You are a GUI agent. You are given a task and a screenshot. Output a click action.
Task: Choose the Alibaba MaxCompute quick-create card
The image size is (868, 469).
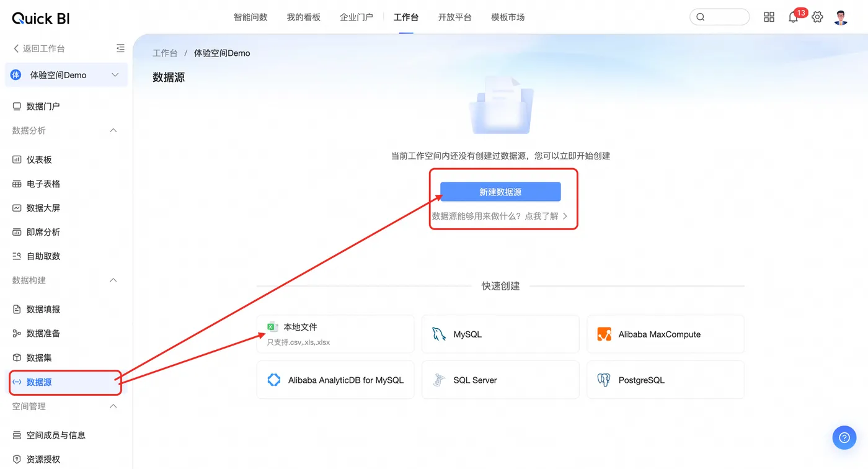(x=665, y=334)
